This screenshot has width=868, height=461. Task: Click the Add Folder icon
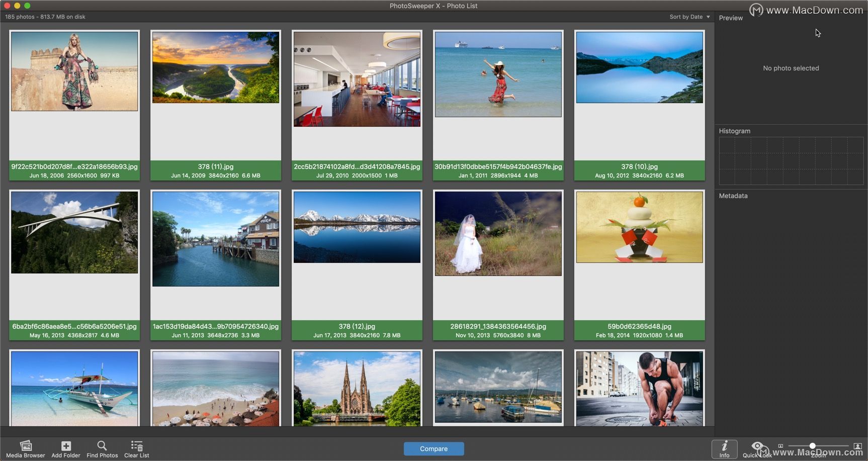(x=66, y=446)
